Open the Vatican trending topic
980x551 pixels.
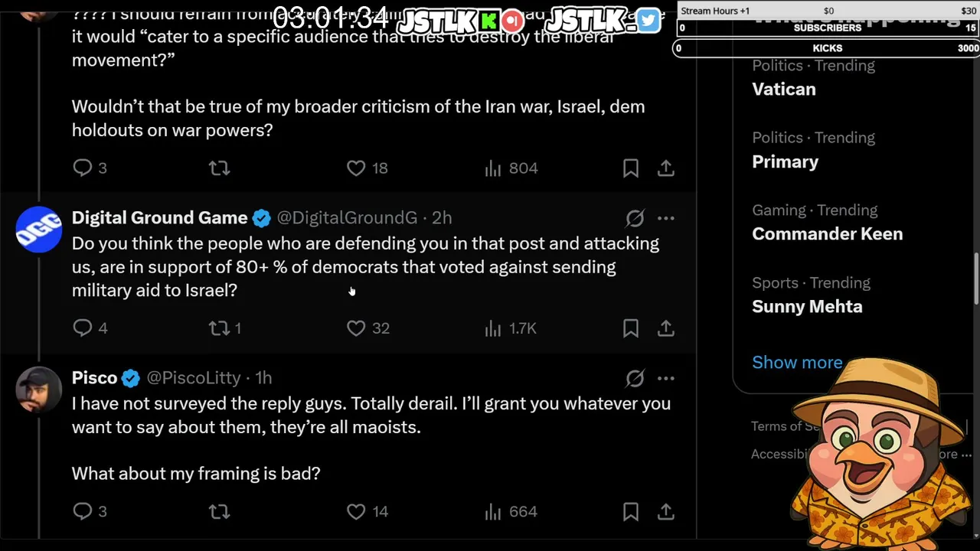tap(784, 89)
